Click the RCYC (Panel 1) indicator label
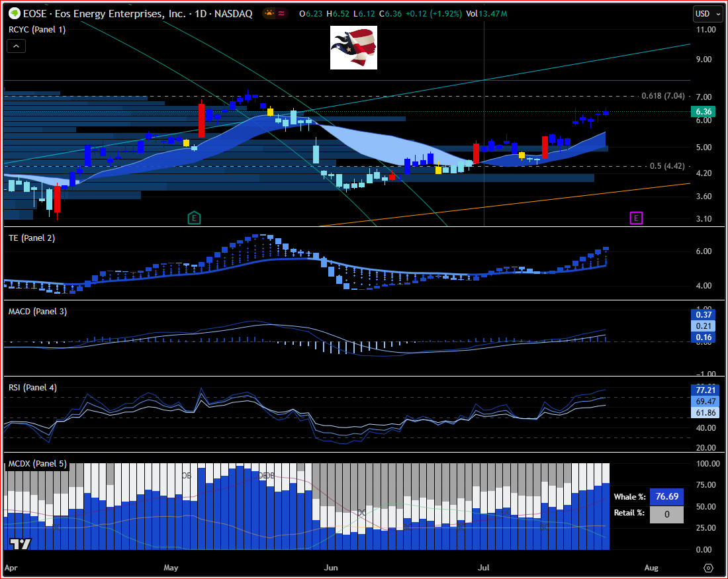 pyautogui.click(x=37, y=29)
